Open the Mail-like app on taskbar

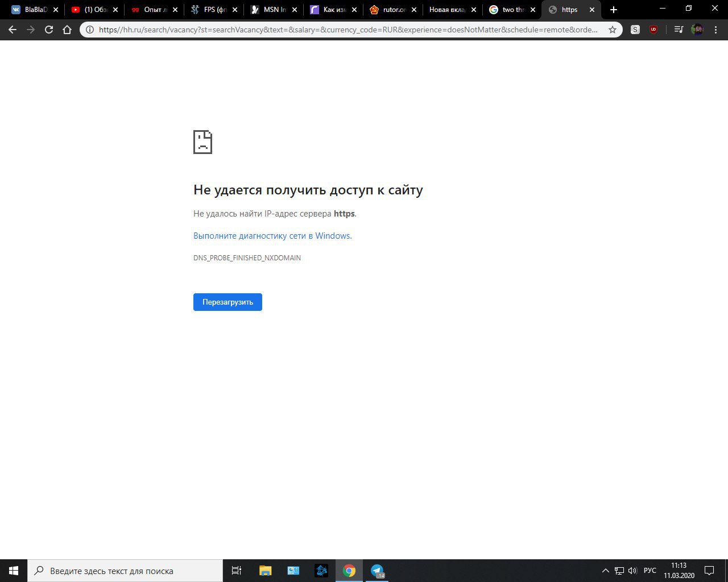point(293,571)
